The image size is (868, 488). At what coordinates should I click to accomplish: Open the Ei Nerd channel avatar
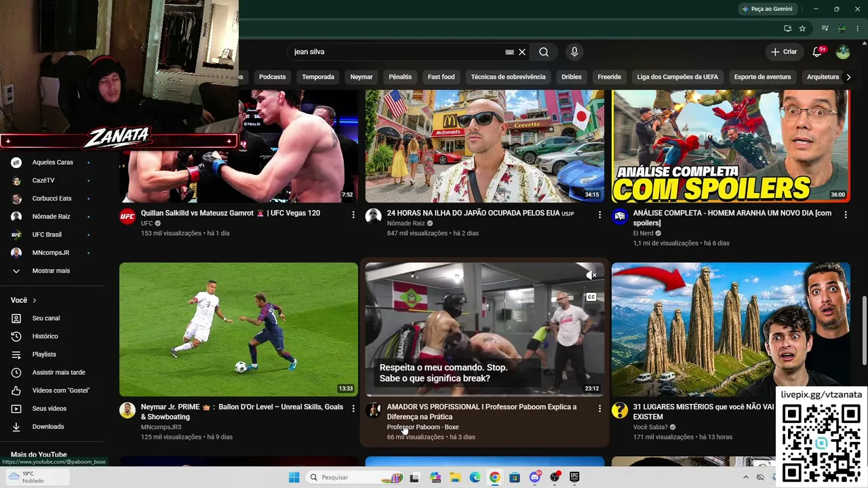click(620, 217)
